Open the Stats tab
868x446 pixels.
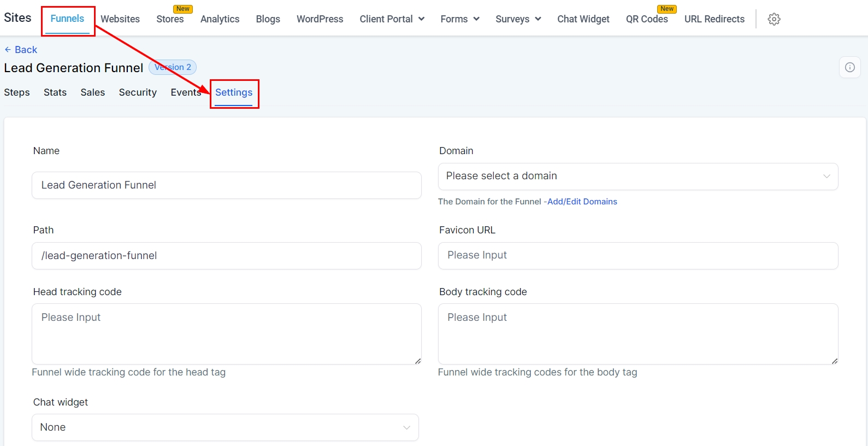pyautogui.click(x=55, y=92)
